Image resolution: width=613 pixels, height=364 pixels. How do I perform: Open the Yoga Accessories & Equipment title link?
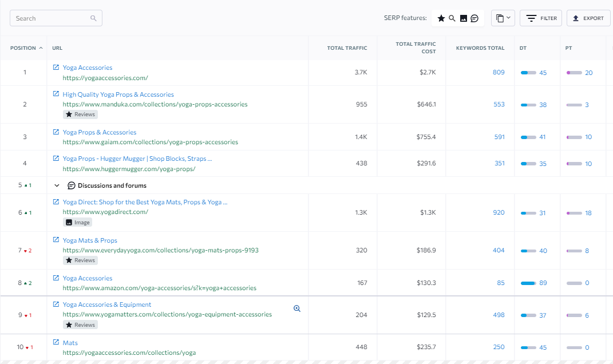tap(106, 304)
